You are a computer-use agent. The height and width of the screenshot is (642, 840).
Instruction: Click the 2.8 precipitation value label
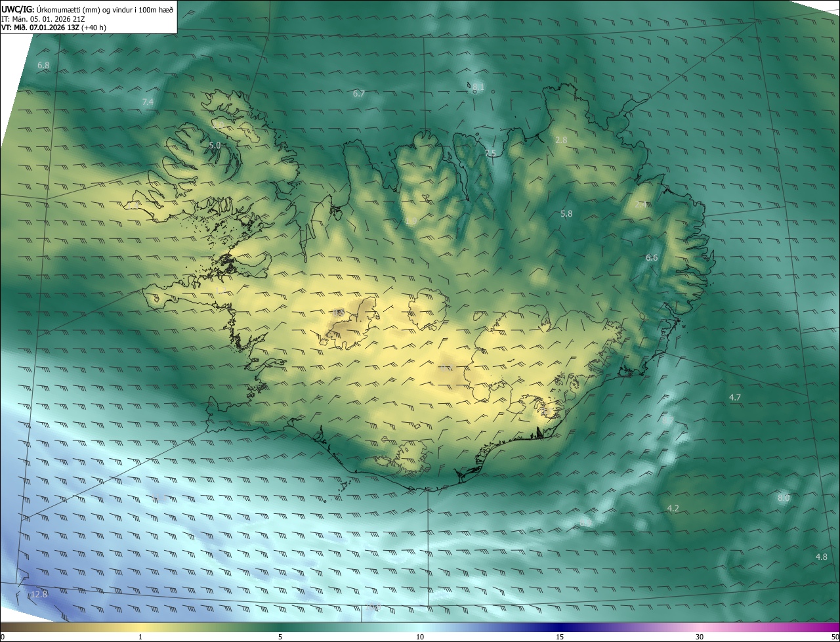pyautogui.click(x=561, y=140)
